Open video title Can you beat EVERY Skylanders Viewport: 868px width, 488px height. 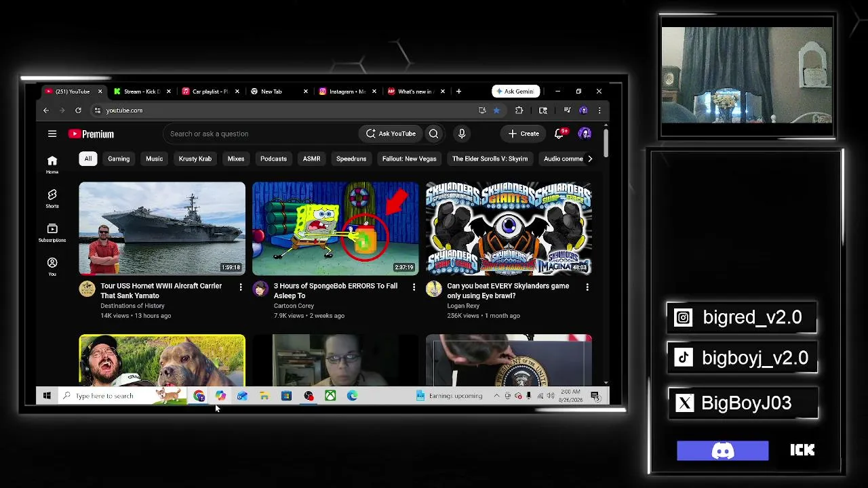[508, 291]
